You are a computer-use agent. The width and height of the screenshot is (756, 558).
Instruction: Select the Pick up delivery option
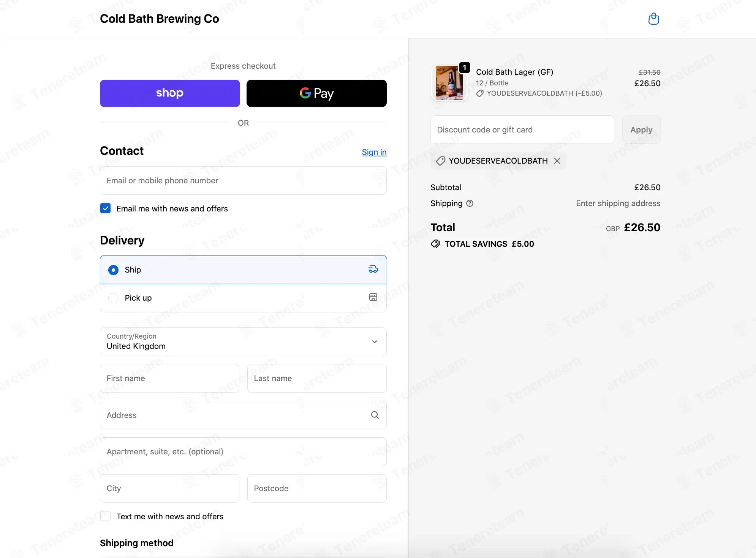243,298
